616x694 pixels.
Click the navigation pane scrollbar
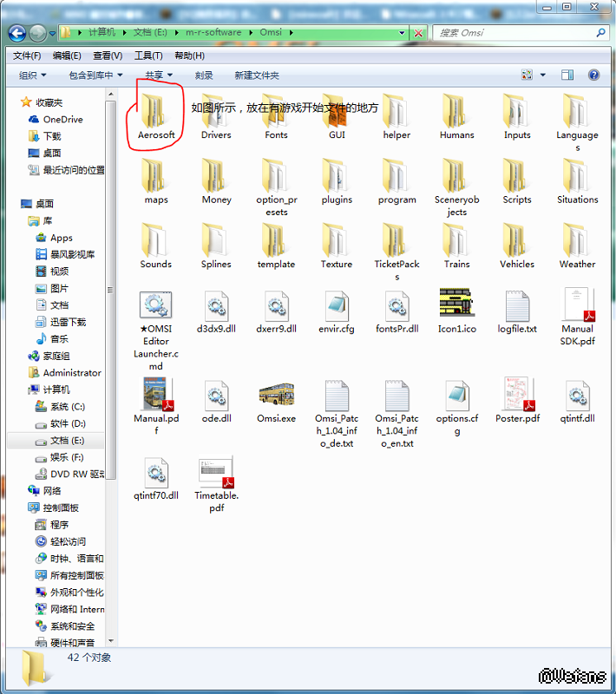pos(111,290)
